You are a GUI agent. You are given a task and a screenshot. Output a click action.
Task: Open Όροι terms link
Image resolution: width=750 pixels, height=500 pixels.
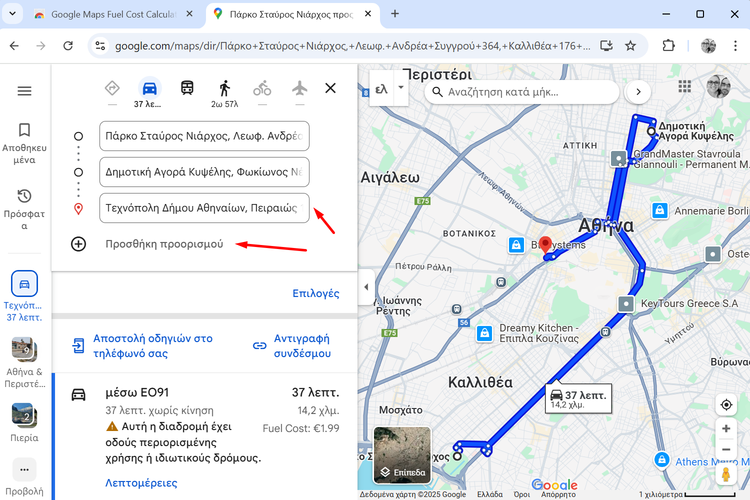tap(521, 494)
